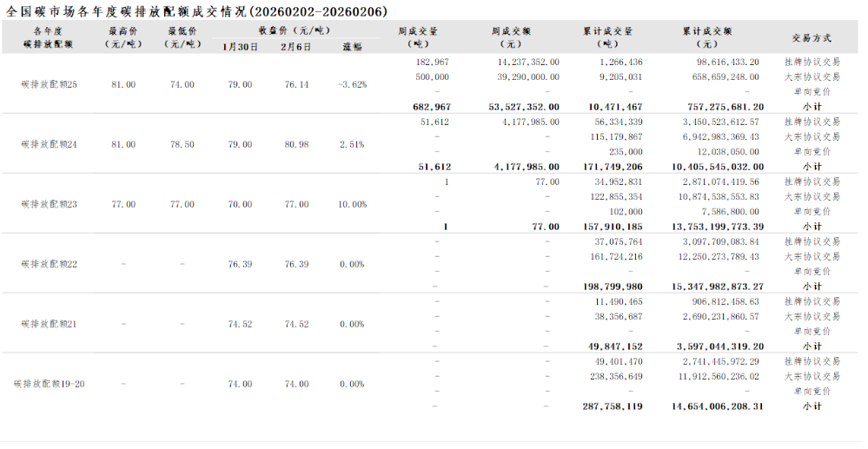Select the 1月30日 closing price sub-header
The width and height of the screenshot is (868, 449).
pos(240,47)
